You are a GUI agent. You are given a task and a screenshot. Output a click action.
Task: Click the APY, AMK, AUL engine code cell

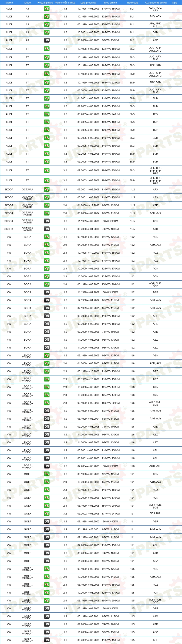coord(155,25)
